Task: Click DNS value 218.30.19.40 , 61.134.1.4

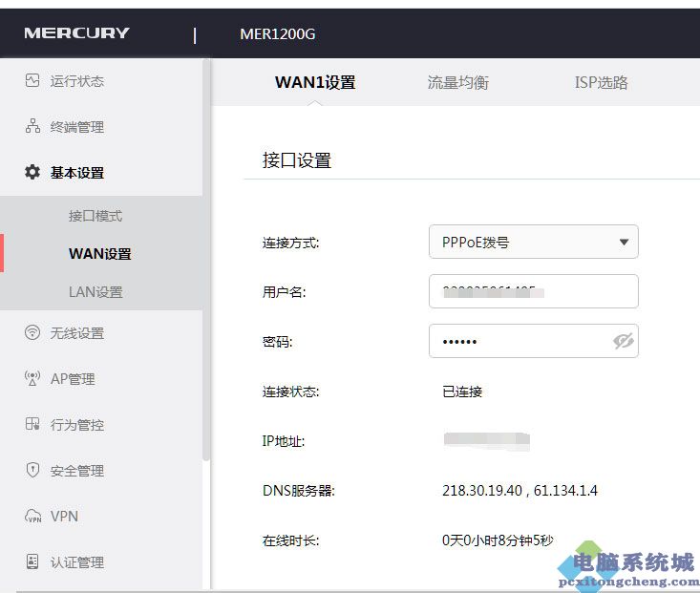Action: (520, 490)
